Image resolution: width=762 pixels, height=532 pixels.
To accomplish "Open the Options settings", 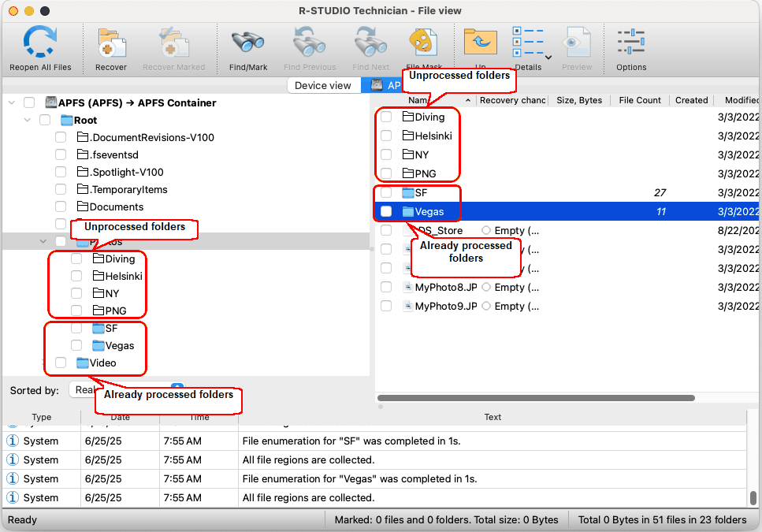I will coord(631,43).
